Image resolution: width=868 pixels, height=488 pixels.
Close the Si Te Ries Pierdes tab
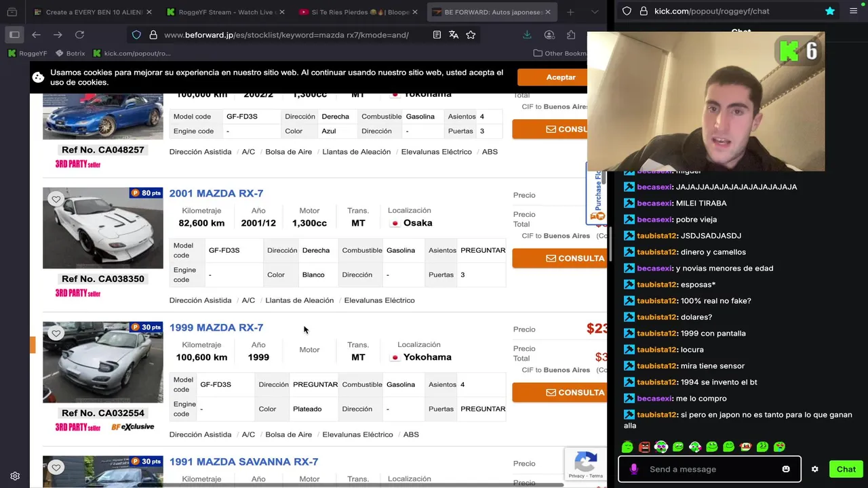(x=415, y=12)
